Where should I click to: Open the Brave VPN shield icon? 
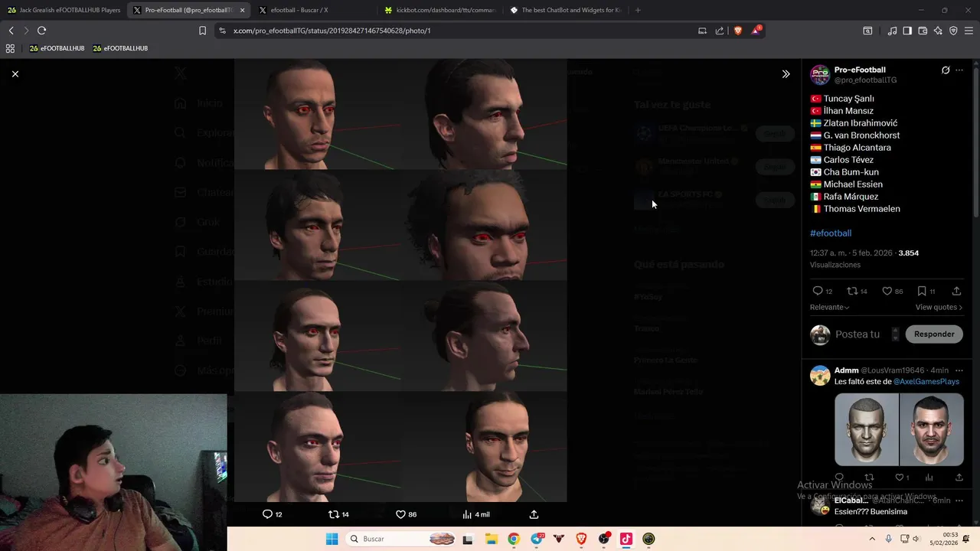[953, 31]
